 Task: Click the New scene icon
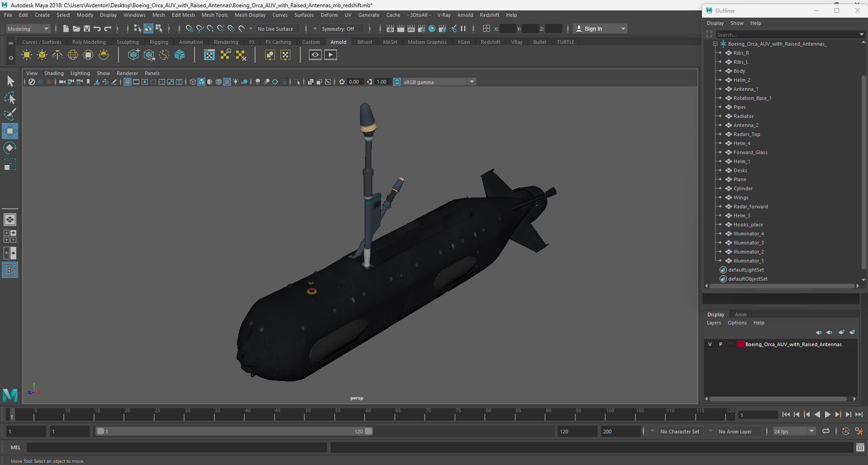66,28
